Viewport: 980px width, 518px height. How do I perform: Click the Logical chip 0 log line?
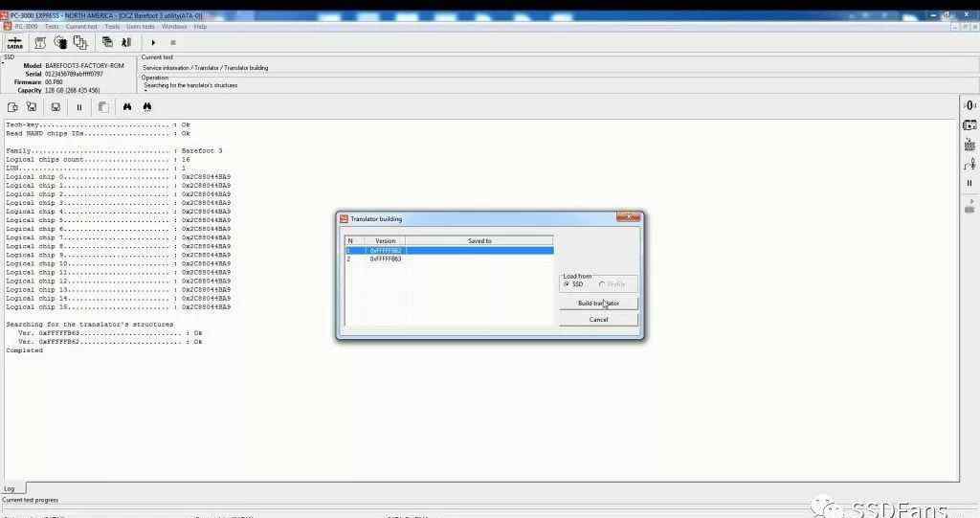point(118,177)
